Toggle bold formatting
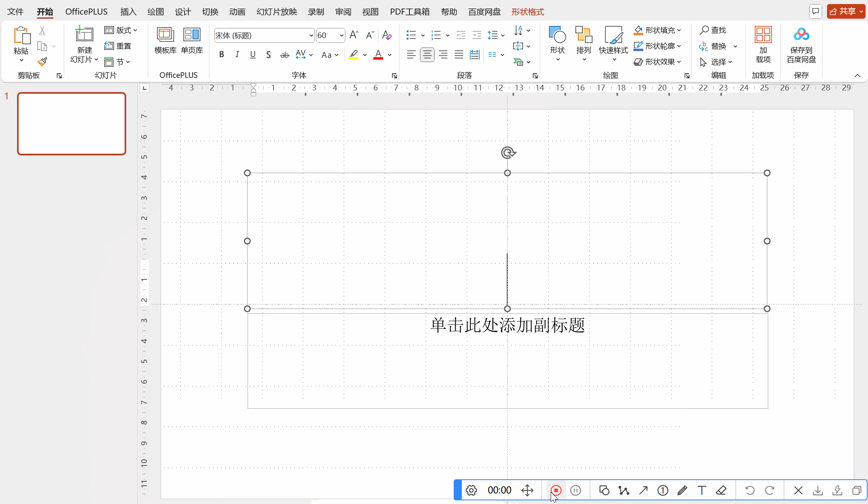This screenshot has height=504, width=868. pos(222,55)
